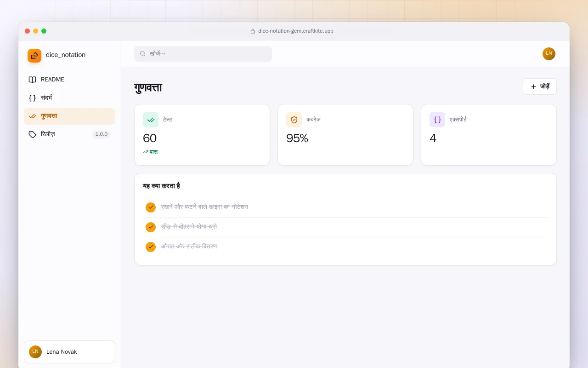Uncheck the औसत और सटीक वितरण item
The height and width of the screenshot is (368, 588).
151,247
